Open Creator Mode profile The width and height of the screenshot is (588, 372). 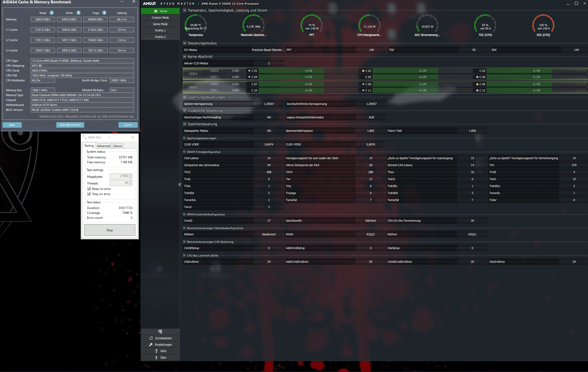click(160, 18)
